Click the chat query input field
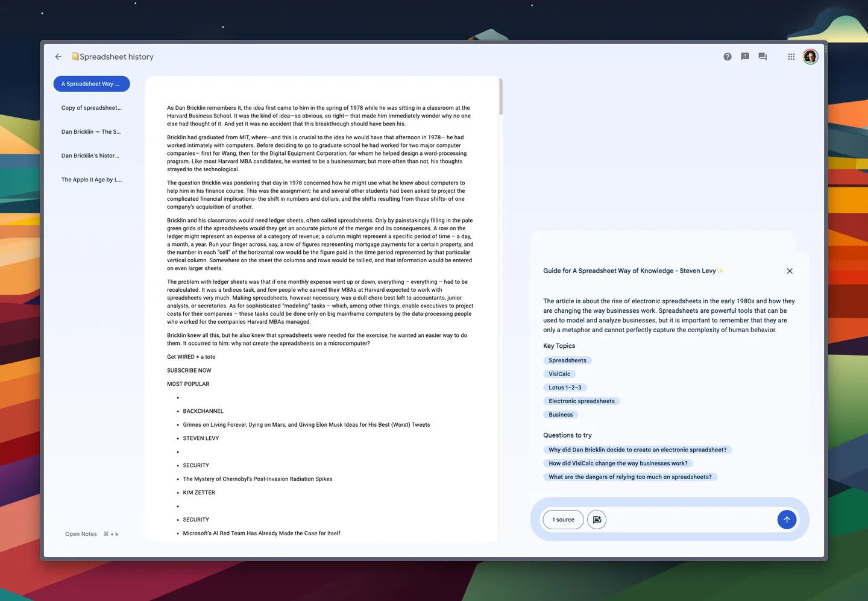The height and width of the screenshot is (601, 868). click(x=691, y=520)
